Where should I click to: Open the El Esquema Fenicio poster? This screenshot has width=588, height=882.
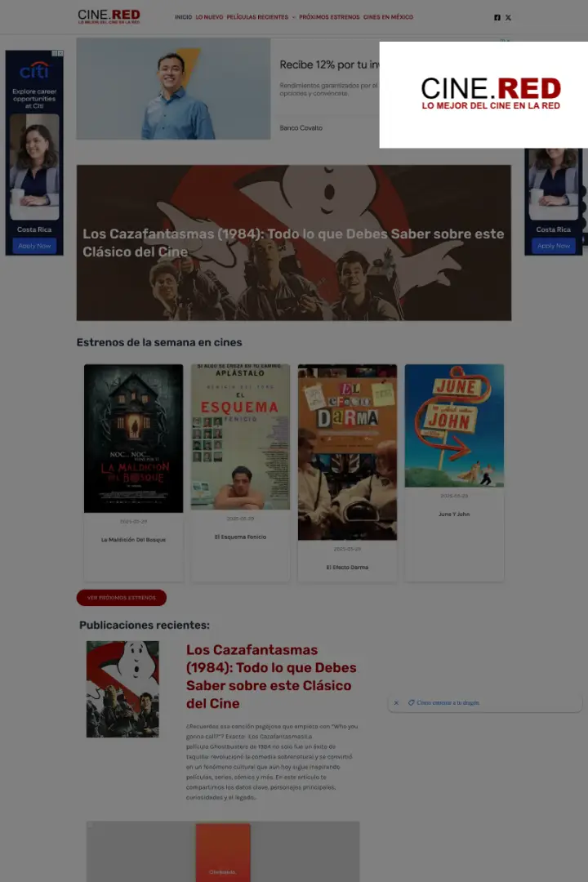click(x=240, y=436)
